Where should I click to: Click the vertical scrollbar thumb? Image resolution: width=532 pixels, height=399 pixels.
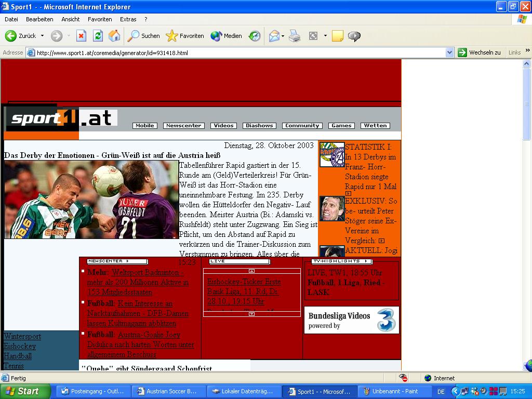(x=527, y=104)
